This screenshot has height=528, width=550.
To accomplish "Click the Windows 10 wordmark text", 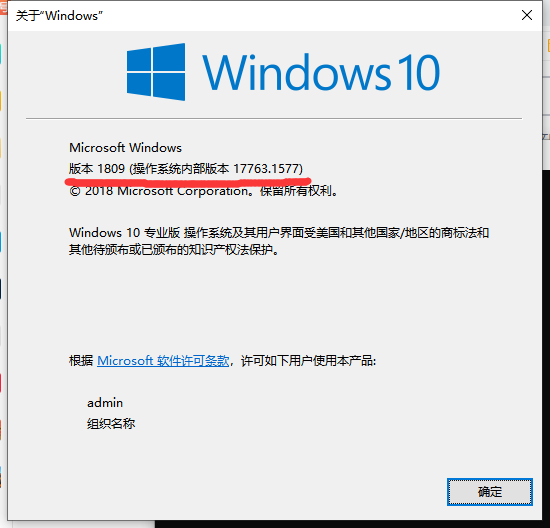I will coord(321,72).
